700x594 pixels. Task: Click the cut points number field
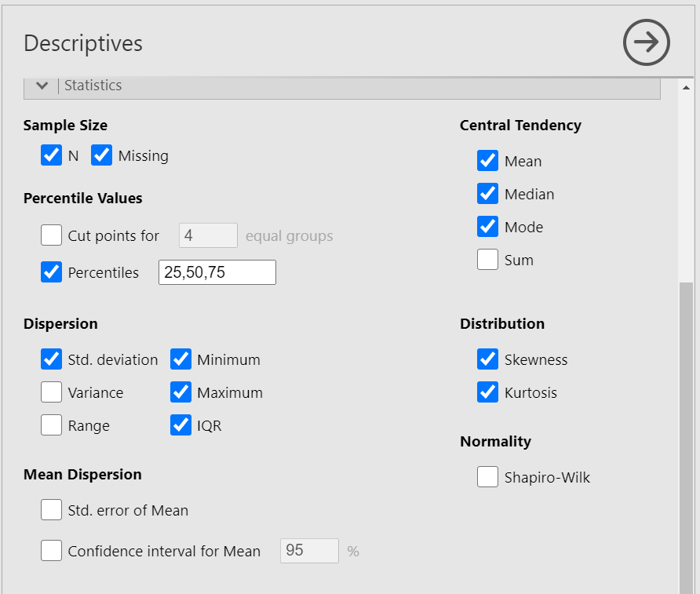point(208,235)
